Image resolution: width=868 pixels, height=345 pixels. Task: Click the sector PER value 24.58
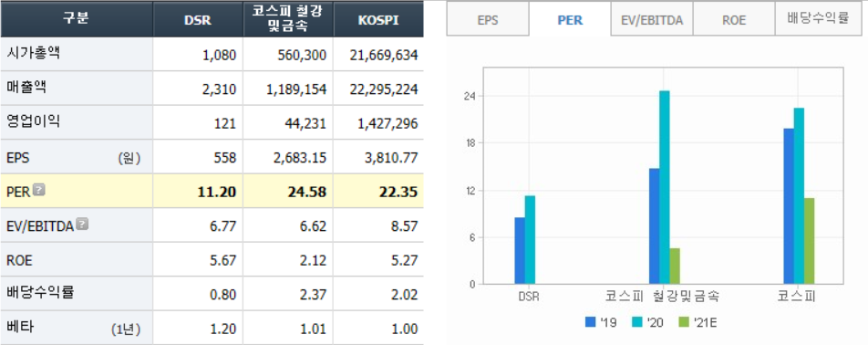tap(308, 193)
